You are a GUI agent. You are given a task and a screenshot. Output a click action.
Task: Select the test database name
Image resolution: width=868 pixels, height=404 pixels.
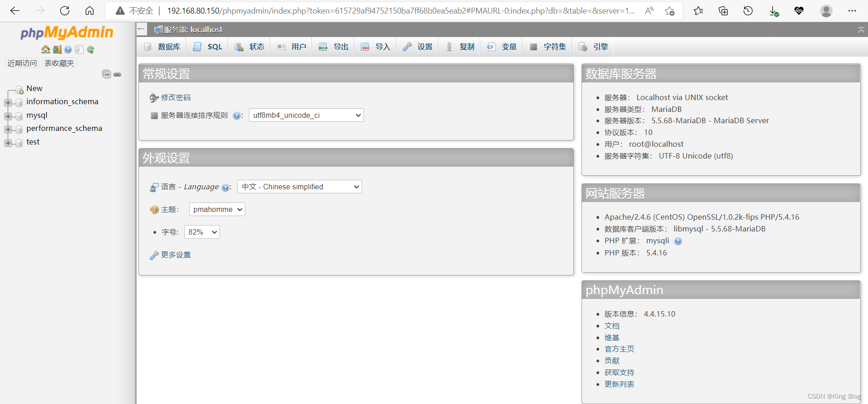pyautogui.click(x=33, y=142)
